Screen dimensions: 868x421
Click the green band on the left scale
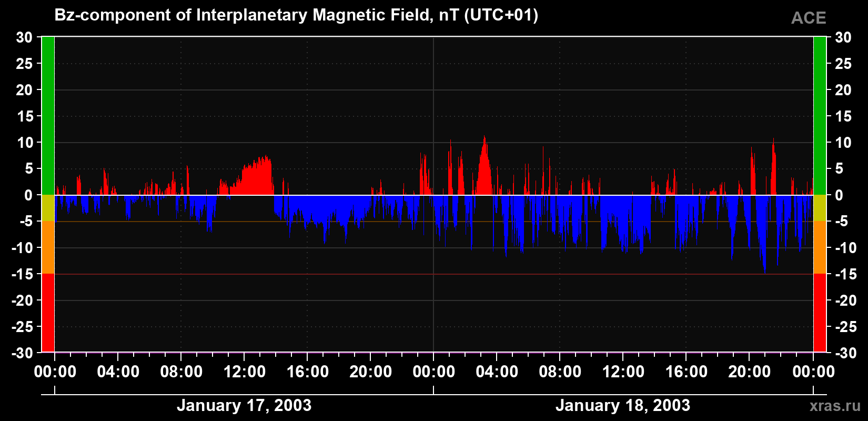pyautogui.click(x=48, y=116)
